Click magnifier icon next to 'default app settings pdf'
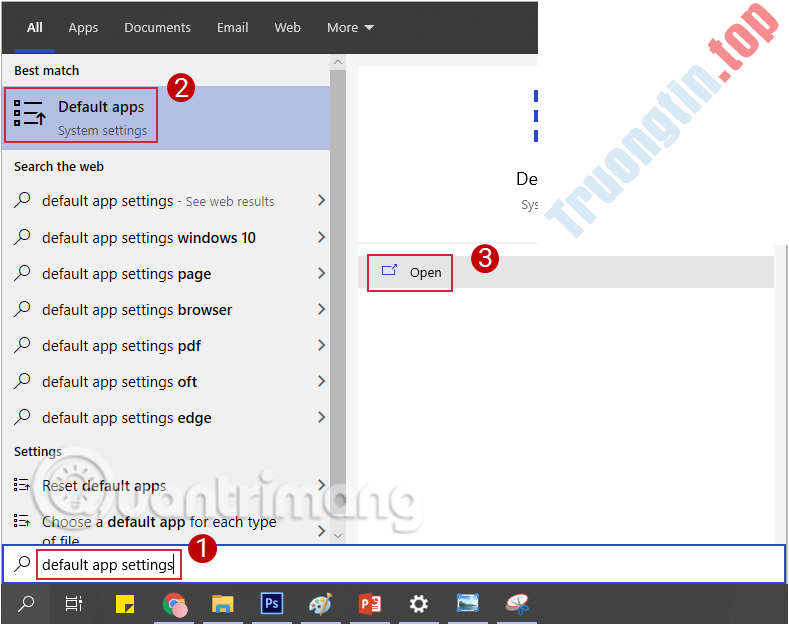This screenshot has width=789, height=626. [22, 345]
